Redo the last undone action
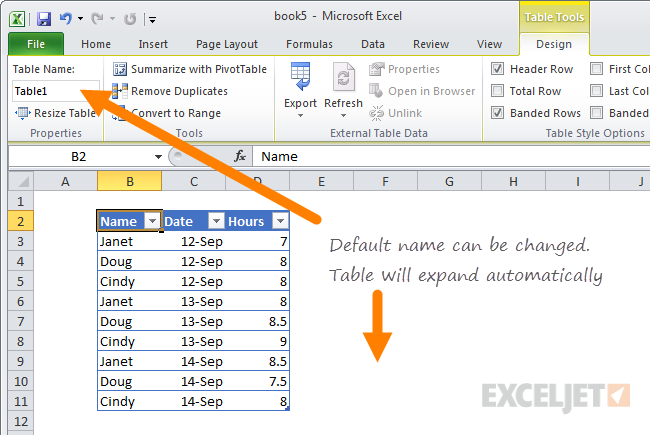This screenshot has width=650, height=435. pos(97,19)
